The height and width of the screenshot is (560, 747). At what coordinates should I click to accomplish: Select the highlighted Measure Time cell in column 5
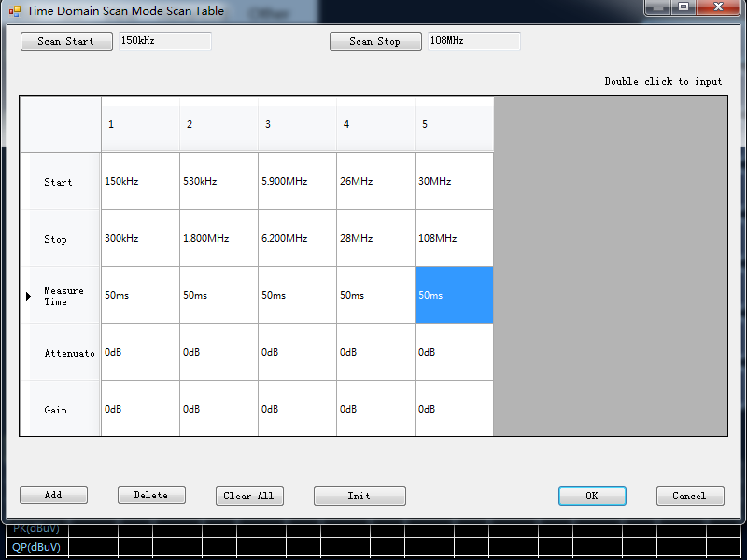click(x=454, y=295)
